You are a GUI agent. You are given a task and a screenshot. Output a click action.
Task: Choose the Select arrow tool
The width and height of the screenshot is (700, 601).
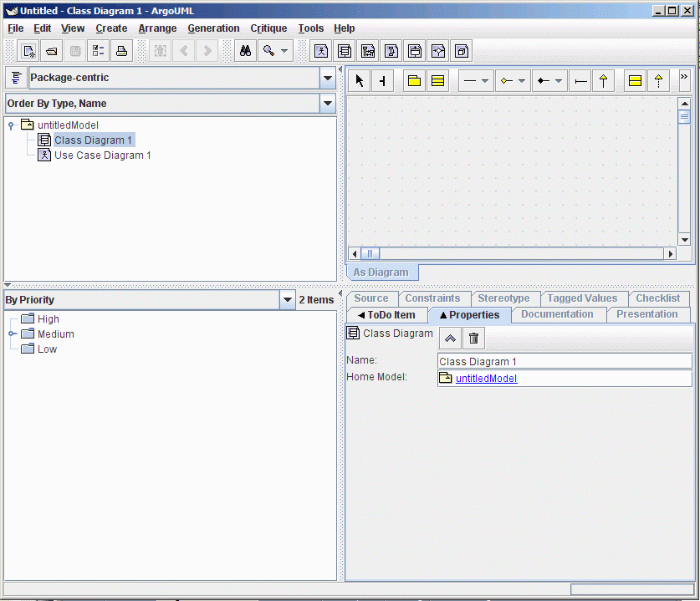[x=360, y=81]
